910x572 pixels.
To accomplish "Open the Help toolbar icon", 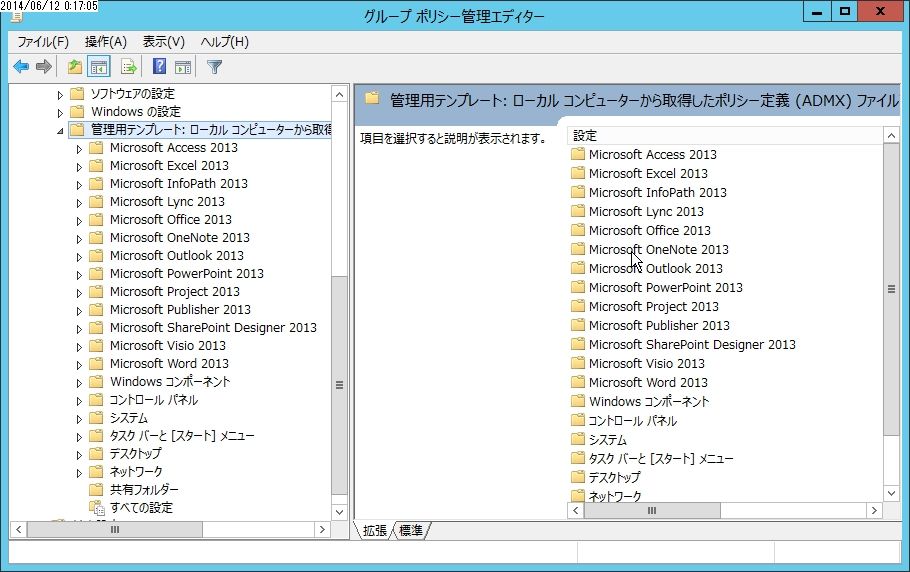I will (x=159, y=67).
